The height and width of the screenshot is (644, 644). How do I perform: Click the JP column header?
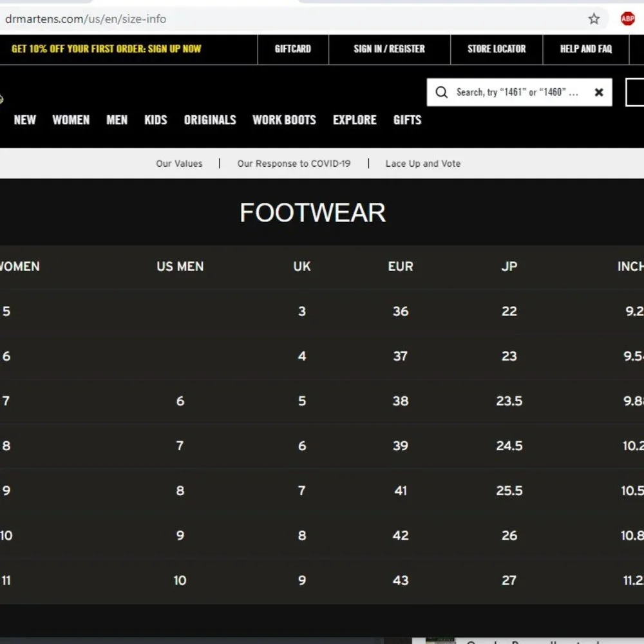509,267
